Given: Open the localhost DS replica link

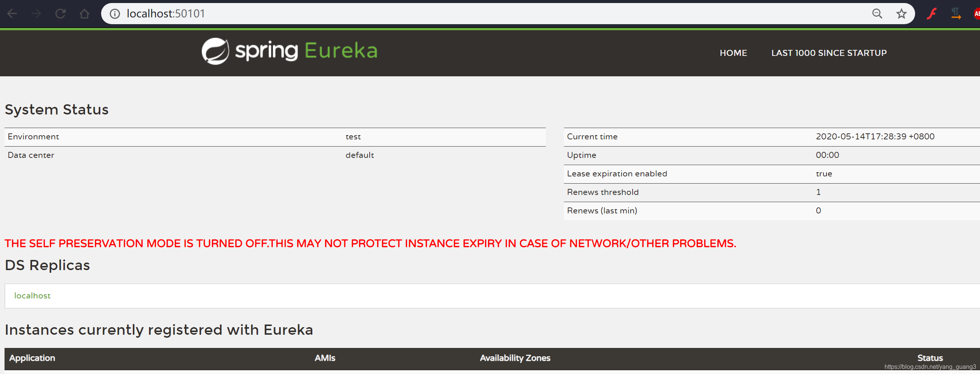Looking at the screenshot, I should coord(32,295).
